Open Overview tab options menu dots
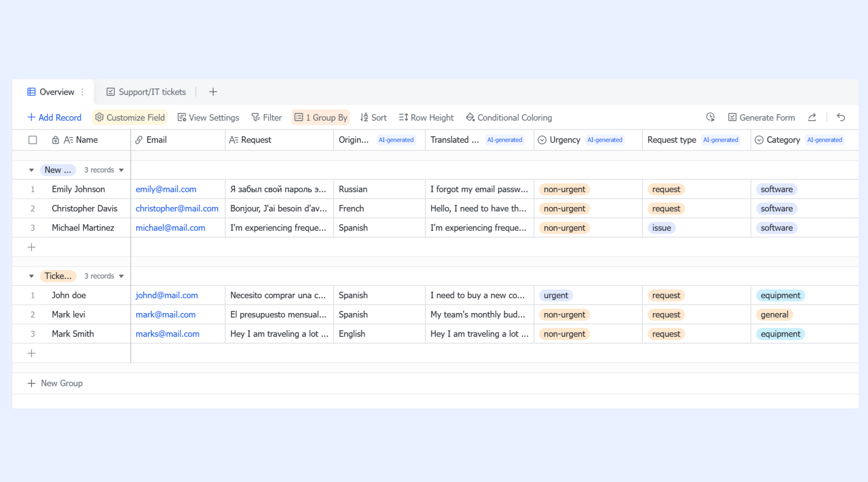The height and width of the screenshot is (482, 868). (82, 92)
